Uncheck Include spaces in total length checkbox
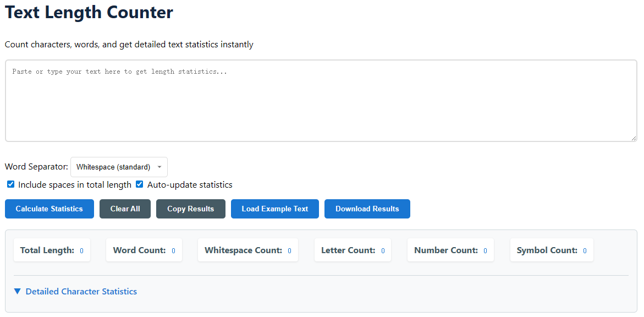This screenshot has height=317, width=644. coord(10,184)
